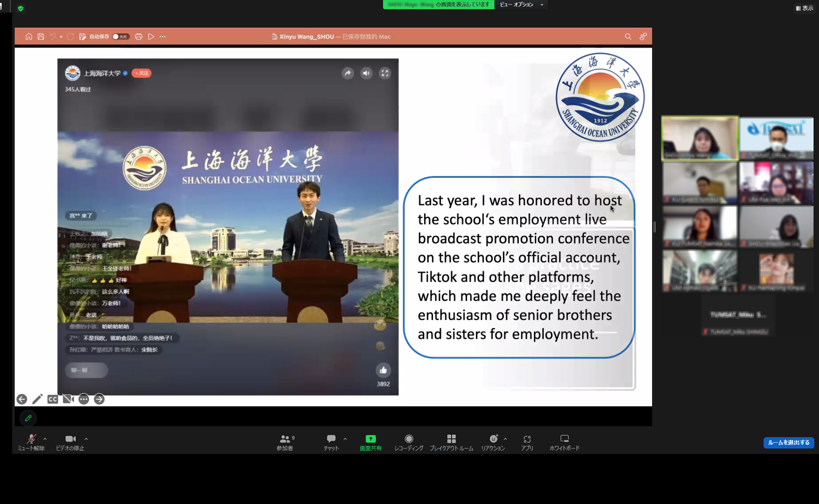The image size is (819, 504).
Task: Click the green encryption shield icon
Action: click(21, 8)
